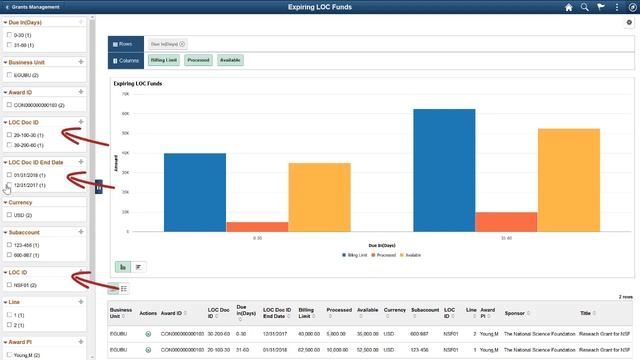Image resolution: width=640 pixels, height=360 pixels.
Task: Remove Due In(Days) from Rows
Action: [x=182, y=44]
